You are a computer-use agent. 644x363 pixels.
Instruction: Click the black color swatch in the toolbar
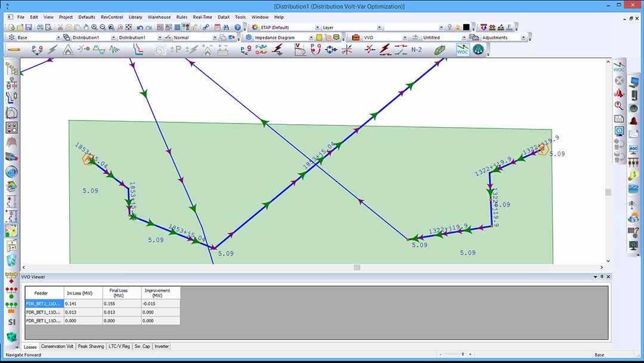coord(466,27)
